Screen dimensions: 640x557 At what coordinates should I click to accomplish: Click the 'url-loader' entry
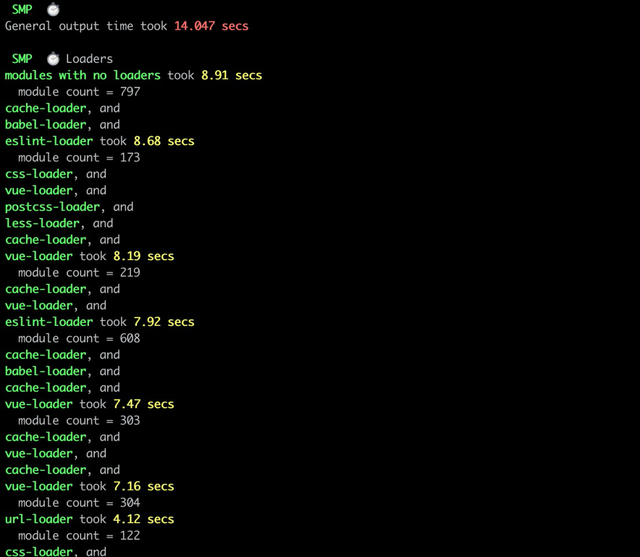click(39, 519)
